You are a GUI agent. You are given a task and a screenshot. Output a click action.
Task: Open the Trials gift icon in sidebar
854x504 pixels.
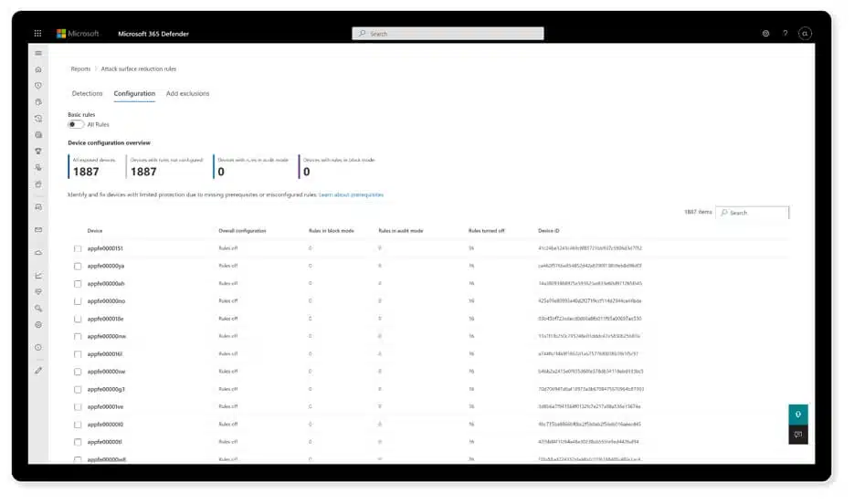(x=38, y=184)
